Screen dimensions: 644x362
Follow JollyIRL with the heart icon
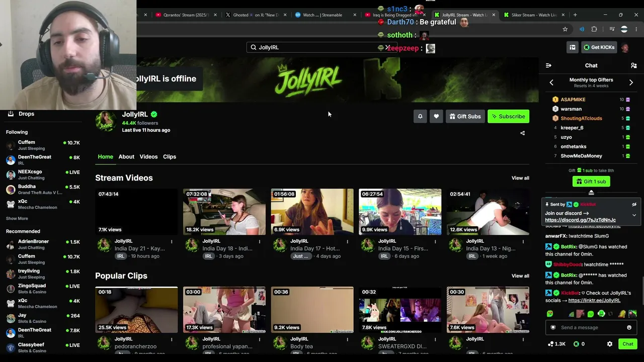(436, 116)
